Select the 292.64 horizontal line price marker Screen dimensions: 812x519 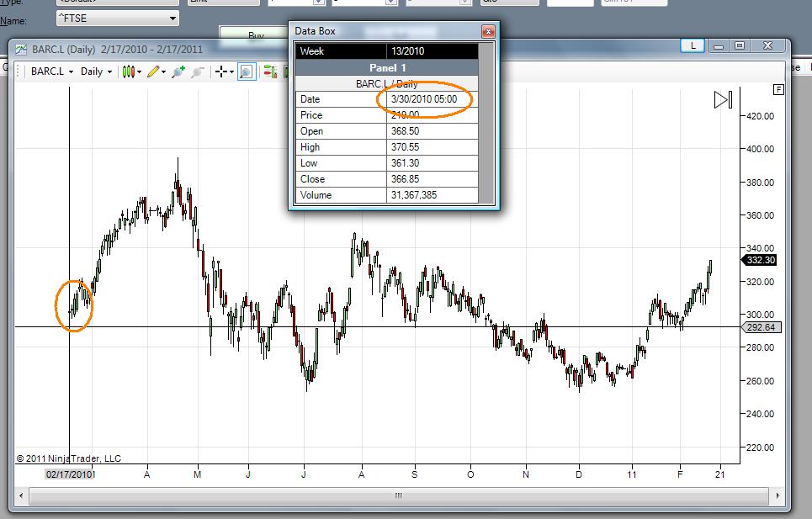point(762,327)
